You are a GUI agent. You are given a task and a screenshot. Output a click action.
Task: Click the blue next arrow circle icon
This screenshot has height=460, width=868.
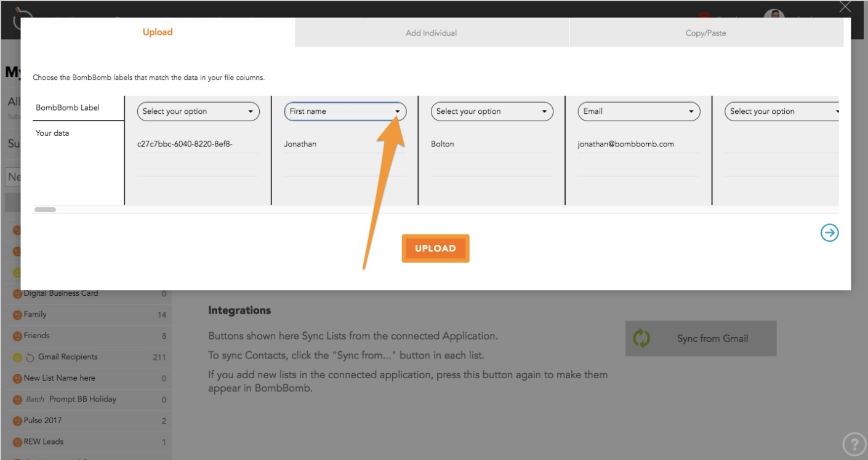830,232
